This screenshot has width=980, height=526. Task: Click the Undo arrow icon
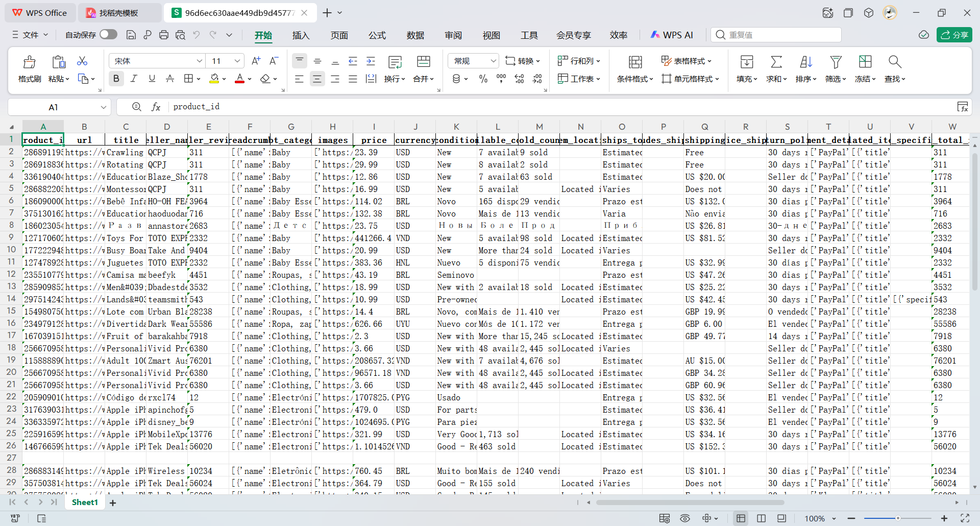coord(197,35)
